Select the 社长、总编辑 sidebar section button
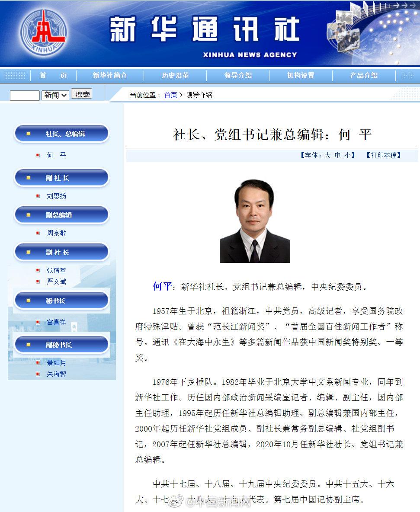Screen dimensions: 420x512 point(61,134)
